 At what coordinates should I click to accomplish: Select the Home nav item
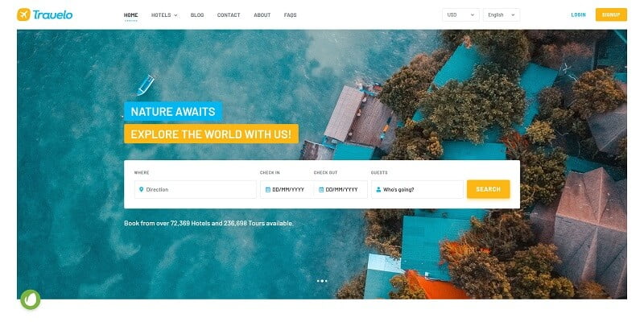point(131,15)
